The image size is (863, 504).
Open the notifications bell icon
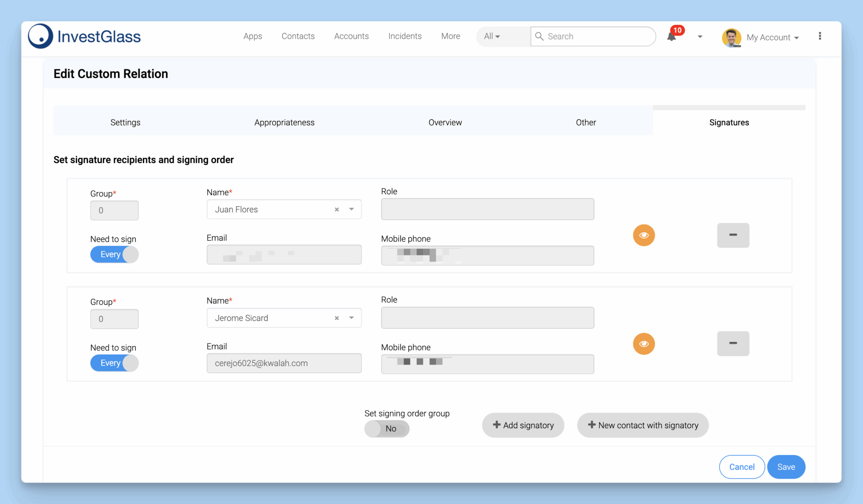coord(672,36)
